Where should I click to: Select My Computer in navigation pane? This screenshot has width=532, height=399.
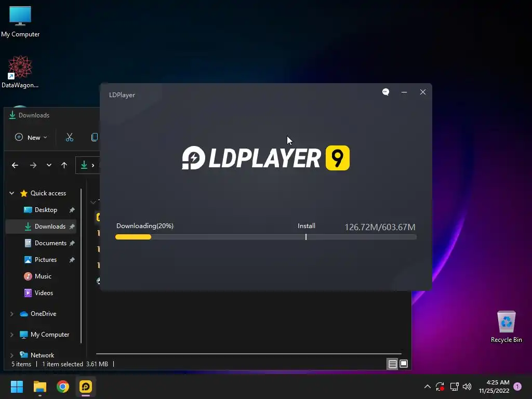(x=49, y=334)
